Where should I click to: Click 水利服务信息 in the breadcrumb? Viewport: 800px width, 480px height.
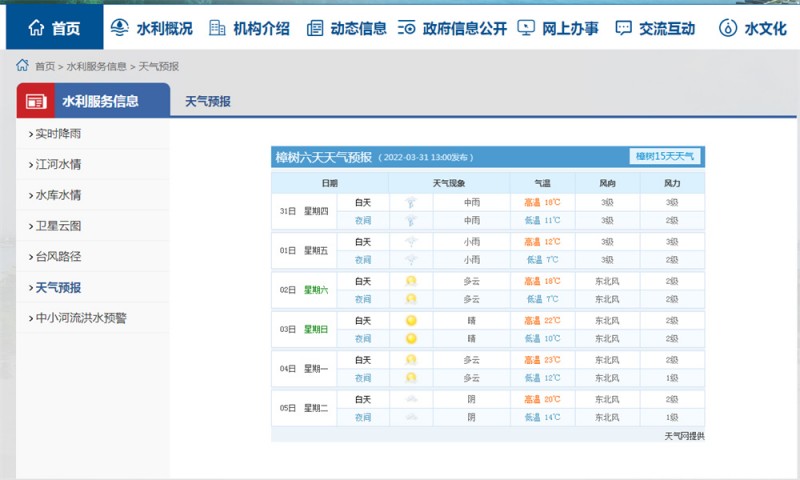(96, 66)
